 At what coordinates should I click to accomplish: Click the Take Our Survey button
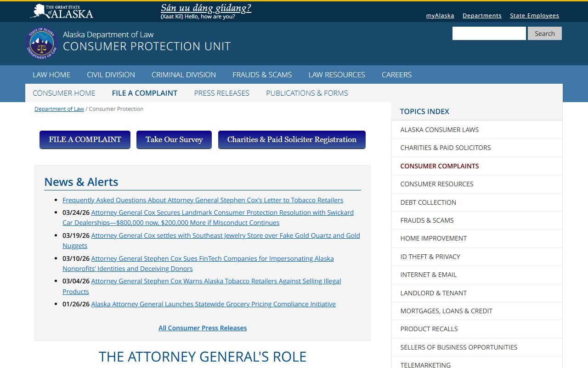174,140
